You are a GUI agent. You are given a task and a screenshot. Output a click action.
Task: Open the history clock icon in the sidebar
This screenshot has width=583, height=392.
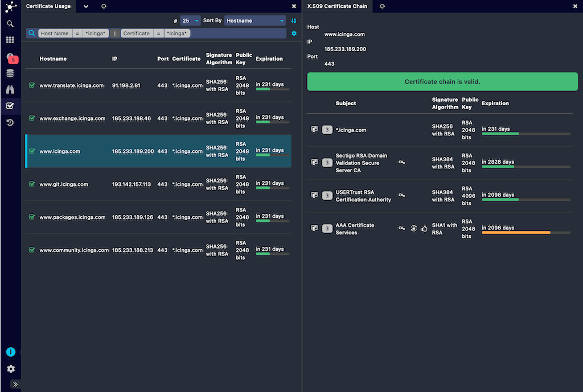click(x=10, y=122)
